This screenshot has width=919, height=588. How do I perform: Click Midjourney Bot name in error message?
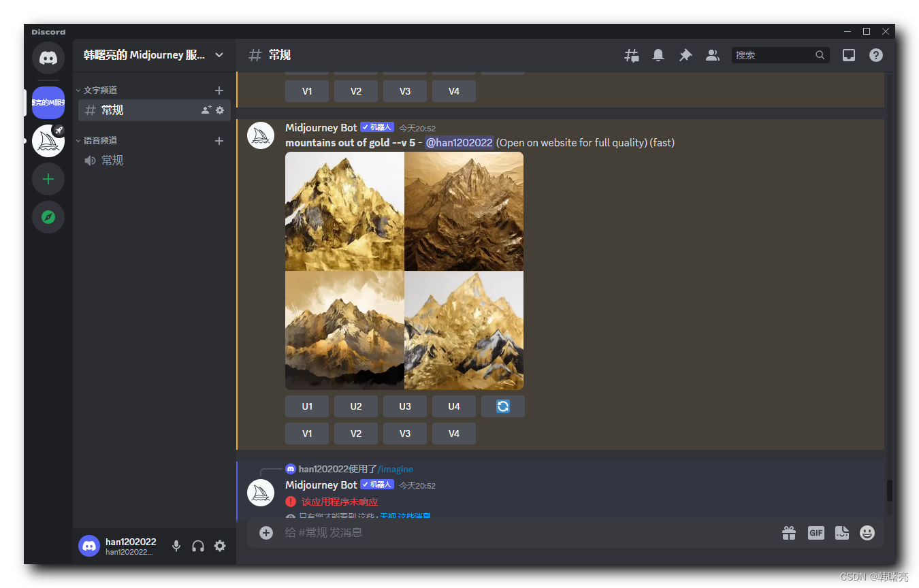(x=321, y=485)
